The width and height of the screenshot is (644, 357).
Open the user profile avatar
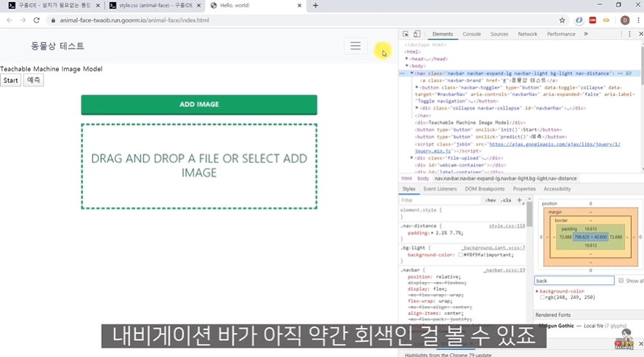click(x=624, y=20)
